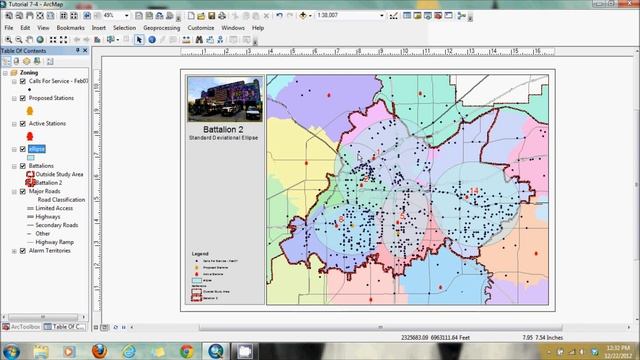Click the building photo in layout

[x=224, y=99]
